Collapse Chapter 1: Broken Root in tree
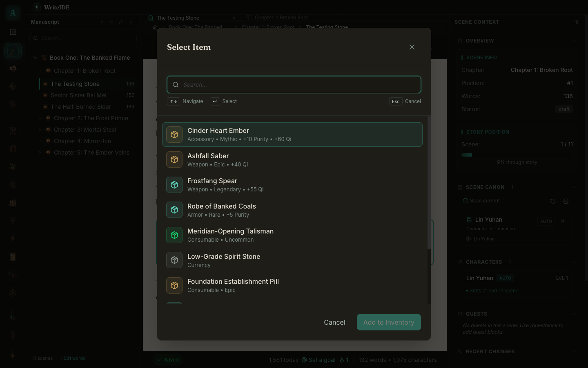 click(40, 71)
